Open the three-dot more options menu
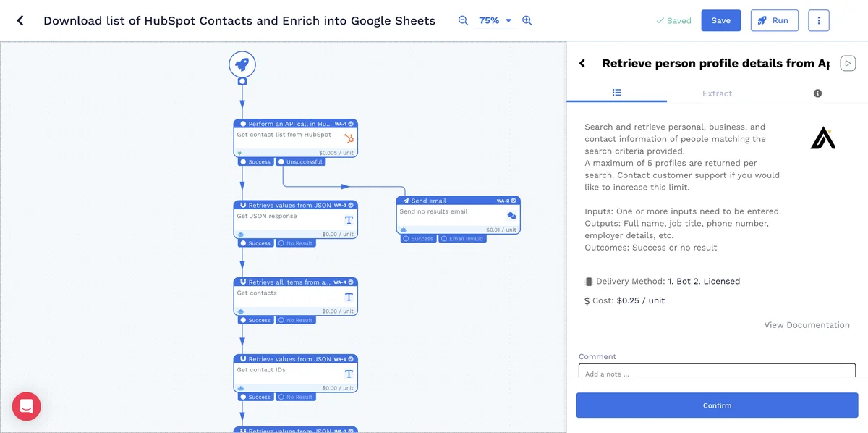Image resolution: width=868 pixels, height=433 pixels. pyautogui.click(x=819, y=20)
